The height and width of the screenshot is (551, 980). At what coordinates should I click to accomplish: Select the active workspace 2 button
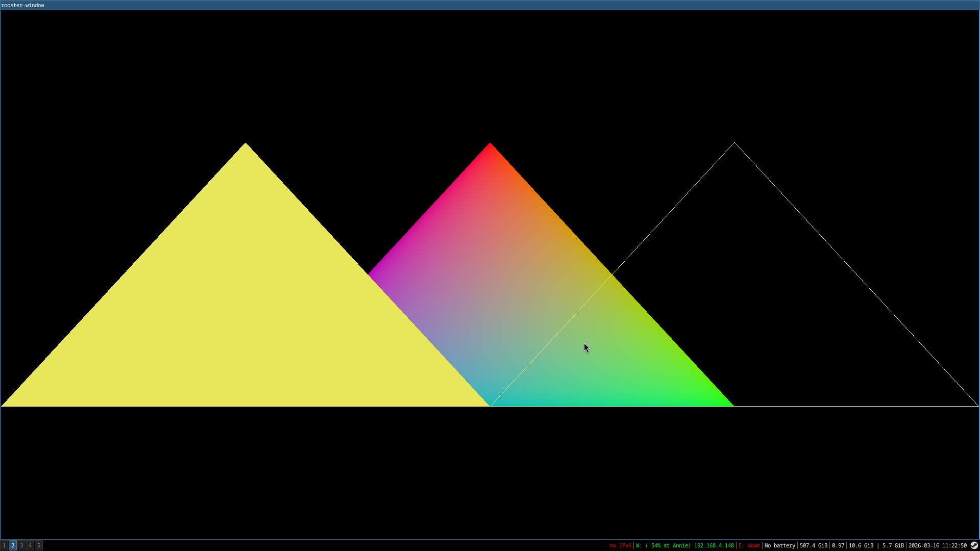(x=13, y=545)
